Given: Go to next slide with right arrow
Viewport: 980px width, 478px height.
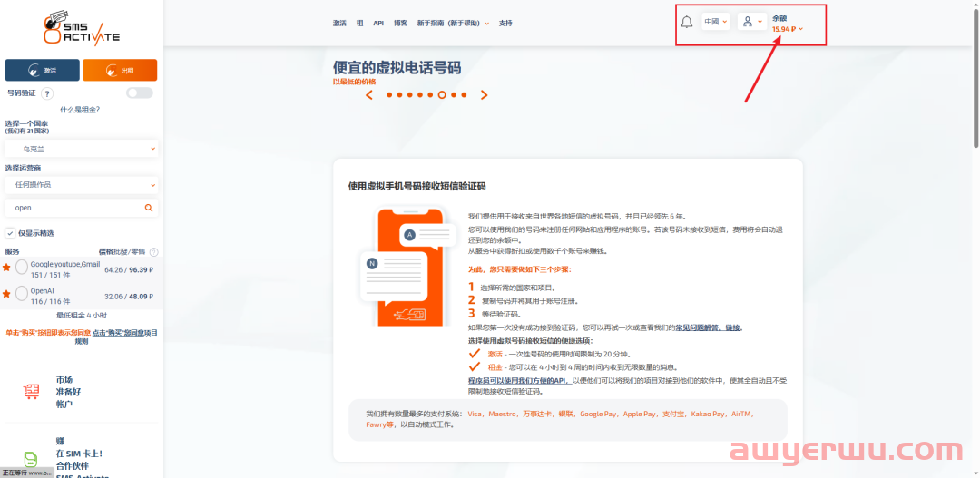Looking at the screenshot, I should 484,95.
